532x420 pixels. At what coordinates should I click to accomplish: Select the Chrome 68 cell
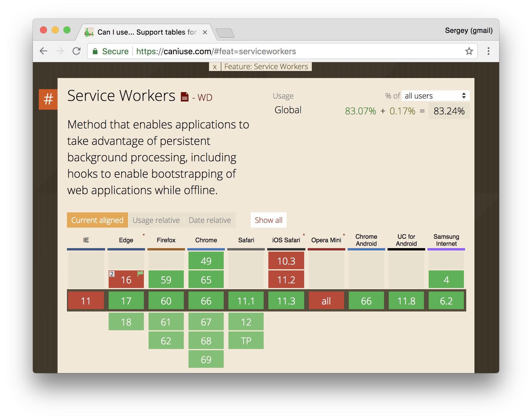(x=206, y=341)
